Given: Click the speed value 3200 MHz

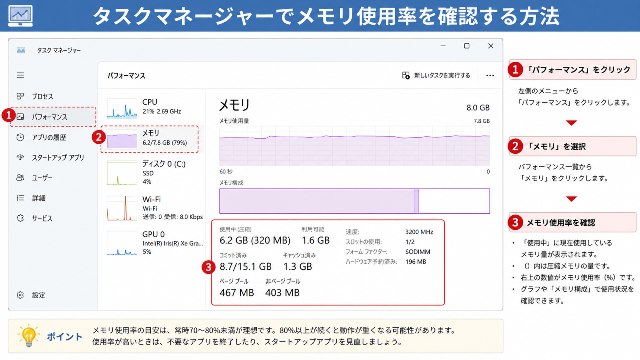Looking at the screenshot, I should [419, 232].
